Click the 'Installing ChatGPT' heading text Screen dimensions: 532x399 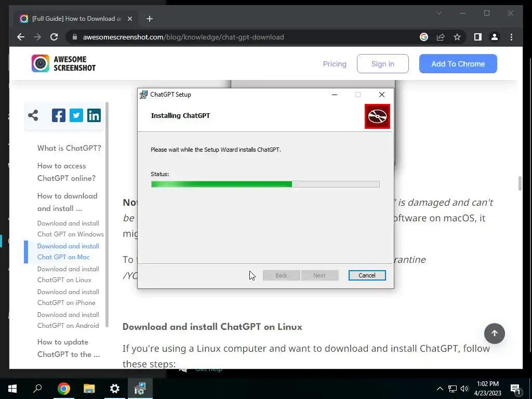click(x=180, y=116)
